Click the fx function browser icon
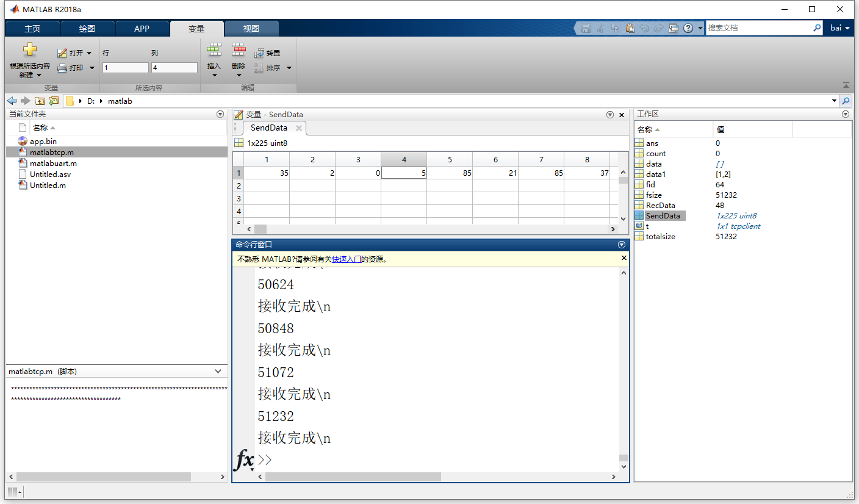 coord(244,459)
